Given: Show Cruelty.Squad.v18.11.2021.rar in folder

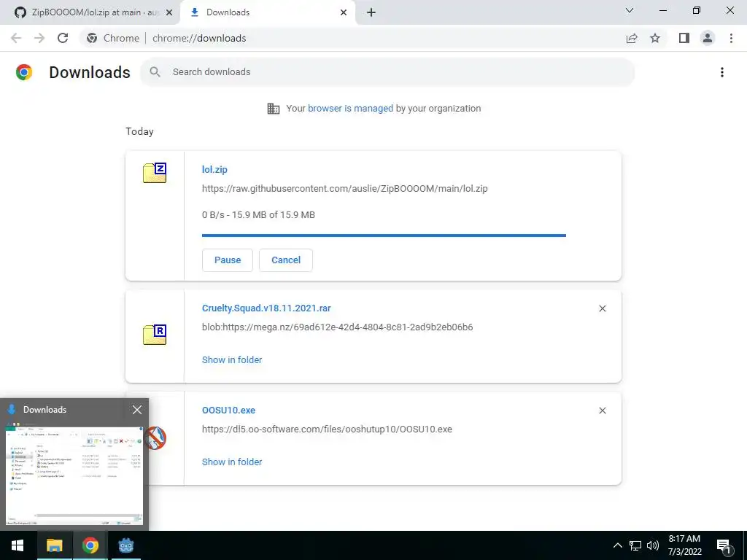Looking at the screenshot, I should click(232, 360).
